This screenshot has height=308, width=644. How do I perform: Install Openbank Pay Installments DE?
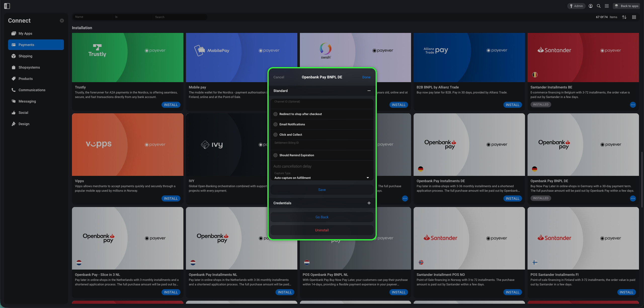click(x=512, y=198)
